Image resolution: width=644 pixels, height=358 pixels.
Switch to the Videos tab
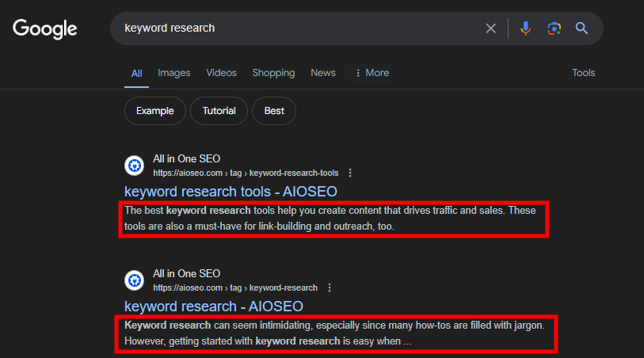pyautogui.click(x=221, y=73)
